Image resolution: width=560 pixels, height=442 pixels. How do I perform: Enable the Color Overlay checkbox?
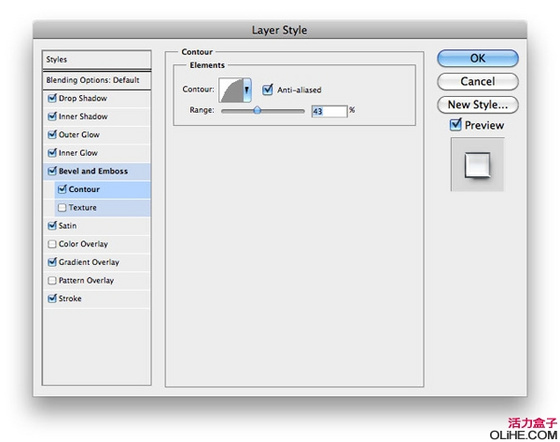pos(52,244)
